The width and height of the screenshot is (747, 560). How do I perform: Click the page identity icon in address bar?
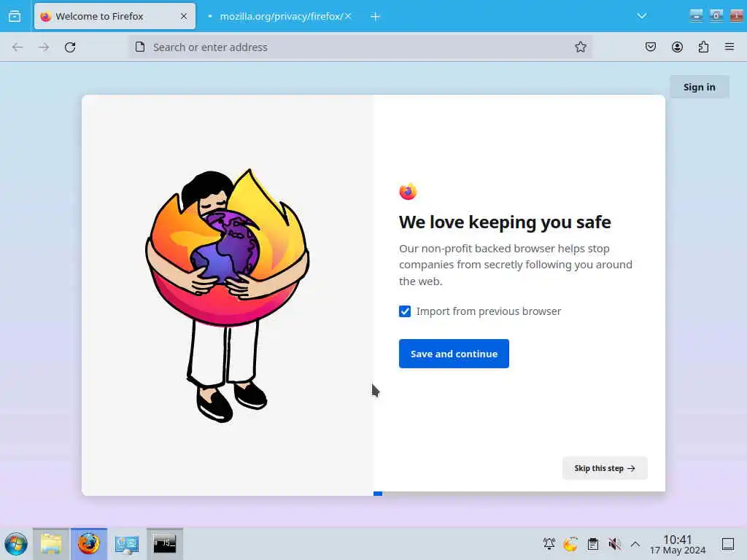[x=140, y=47]
